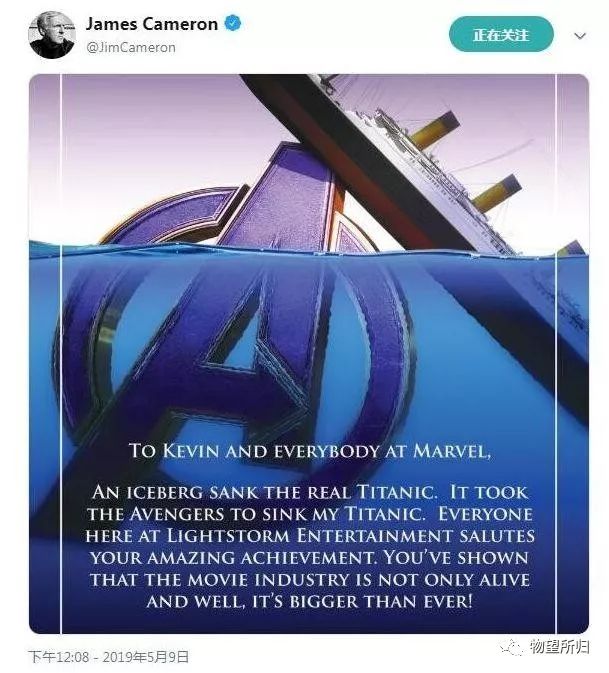
Task: Open the @JimCameron handle link
Action: (x=131, y=47)
